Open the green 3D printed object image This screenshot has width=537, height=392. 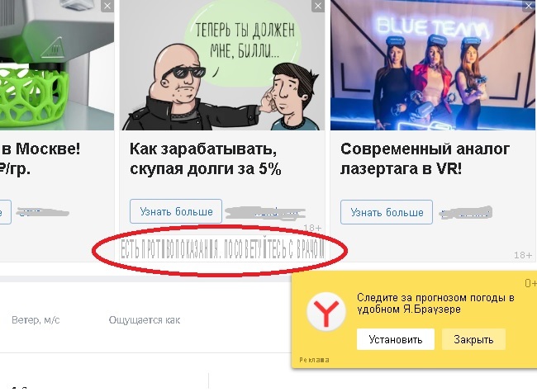click(57, 65)
